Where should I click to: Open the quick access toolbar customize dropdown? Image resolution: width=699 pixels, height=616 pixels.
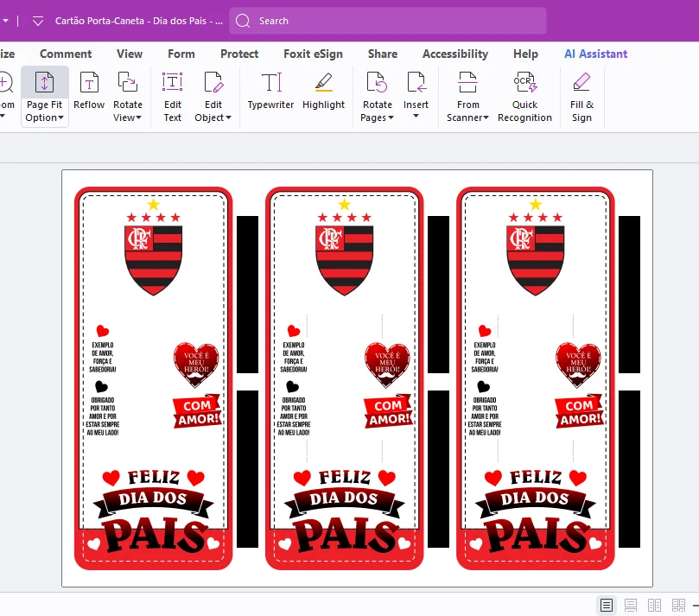pyautogui.click(x=38, y=21)
